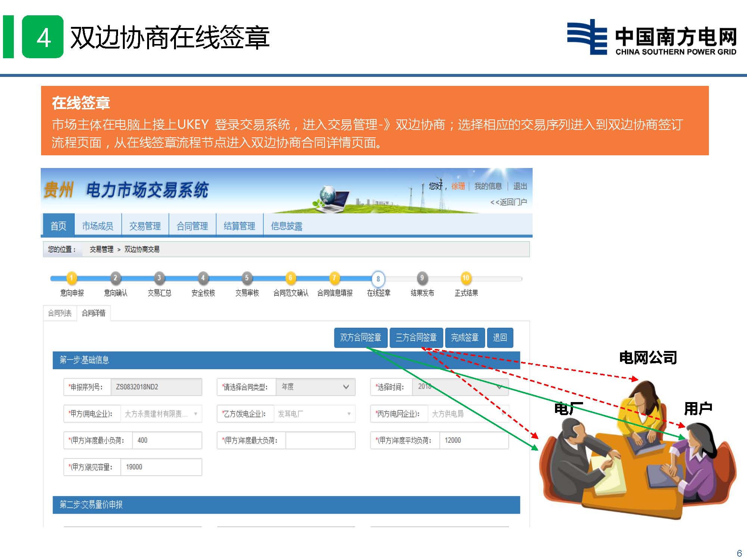The width and height of the screenshot is (747, 560).
Task: Click the 退出 logout link
Action: point(521,187)
